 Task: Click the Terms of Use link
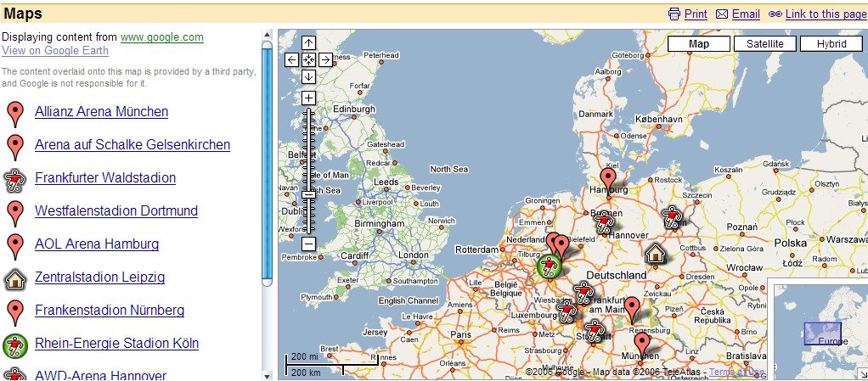coord(737,372)
